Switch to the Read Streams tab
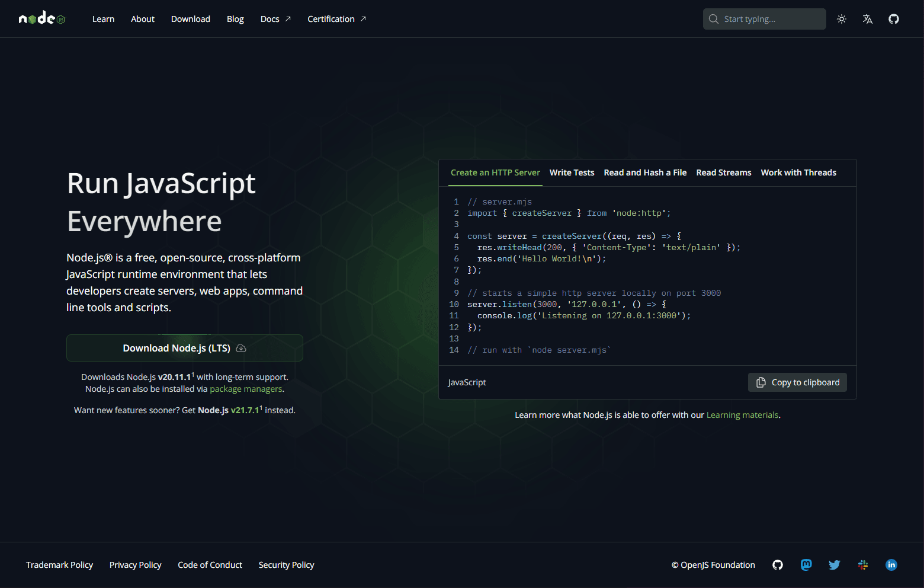The width and height of the screenshot is (924, 588). (x=723, y=172)
